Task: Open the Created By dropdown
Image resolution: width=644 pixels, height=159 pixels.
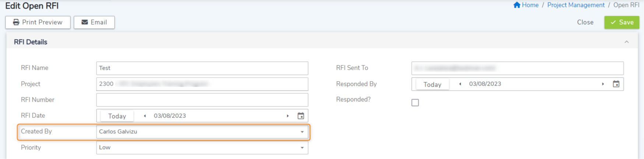Action: click(302, 132)
